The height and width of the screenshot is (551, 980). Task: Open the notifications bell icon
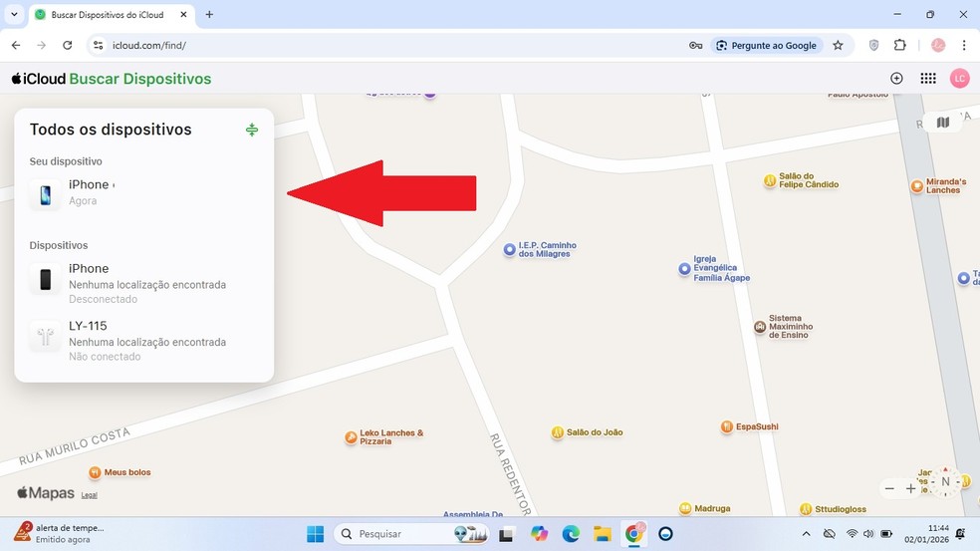pyautogui.click(x=961, y=533)
